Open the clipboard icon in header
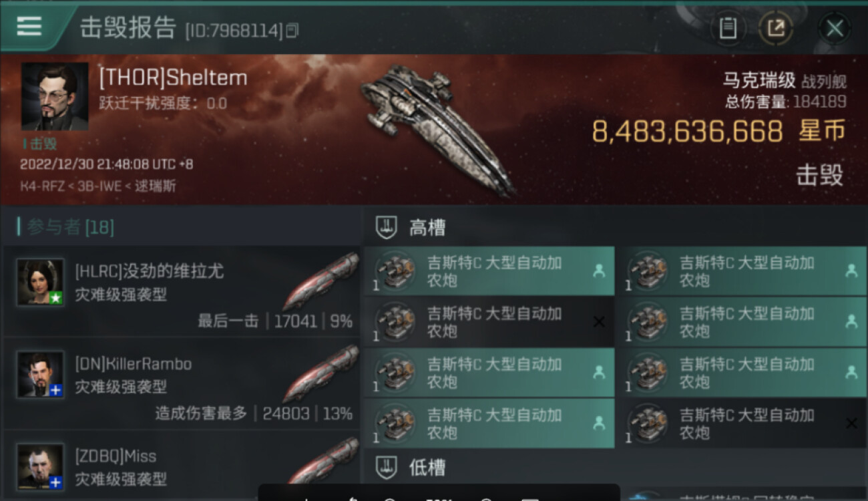The image size is (868, 501). pos(727,28)
